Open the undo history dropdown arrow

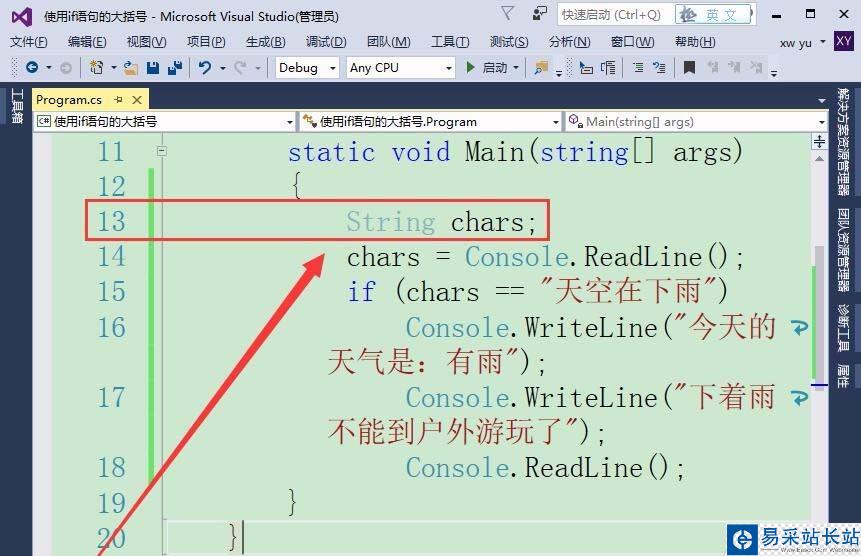click(222, 68)
